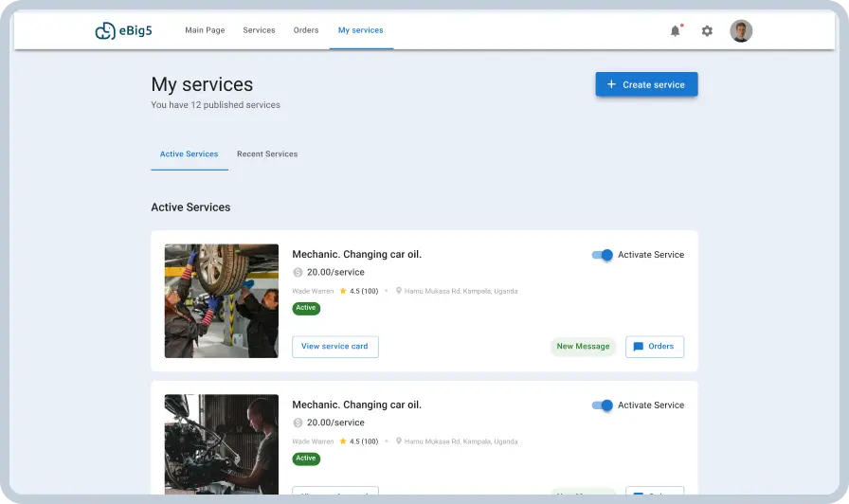Click the 4.5 (100) rating in second card
Viewport: 849px width, 504px height.
point(364,441)
